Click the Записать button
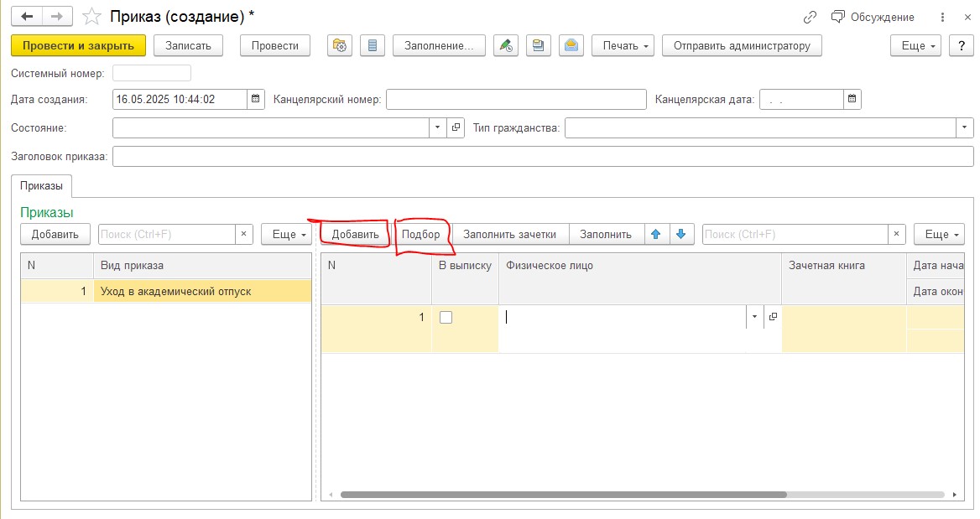980x519 pixels. (x=188, y=45)
